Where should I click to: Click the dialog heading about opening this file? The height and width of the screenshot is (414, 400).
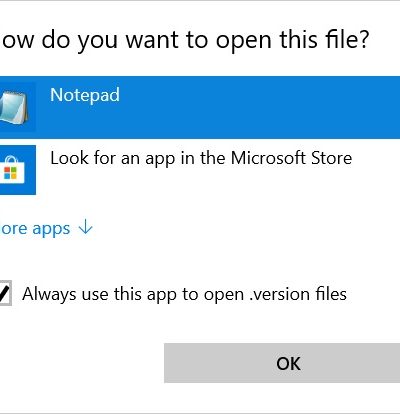[185, 41]
